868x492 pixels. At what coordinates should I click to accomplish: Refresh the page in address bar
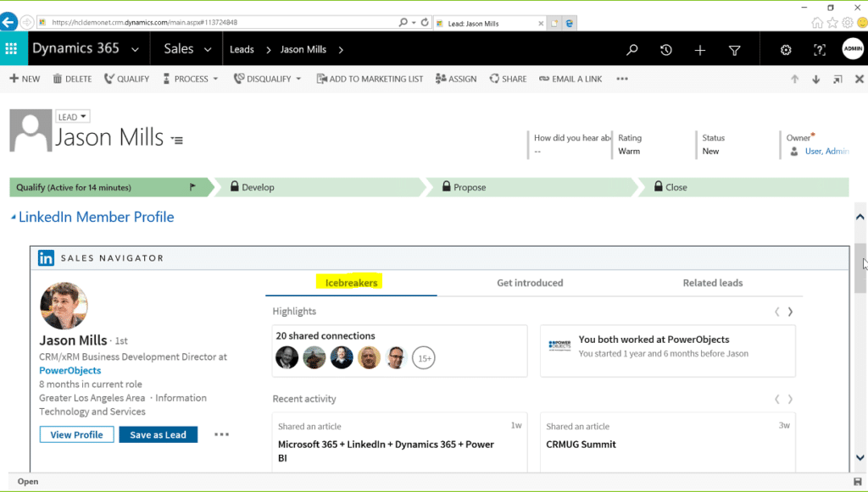(425, 22)
